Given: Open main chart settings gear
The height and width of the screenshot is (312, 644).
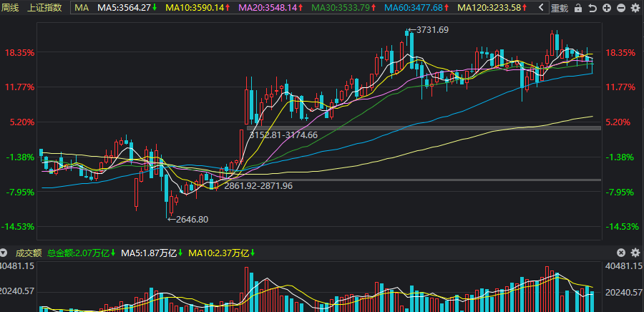Looking at the screenshot, I should (635, 8).
